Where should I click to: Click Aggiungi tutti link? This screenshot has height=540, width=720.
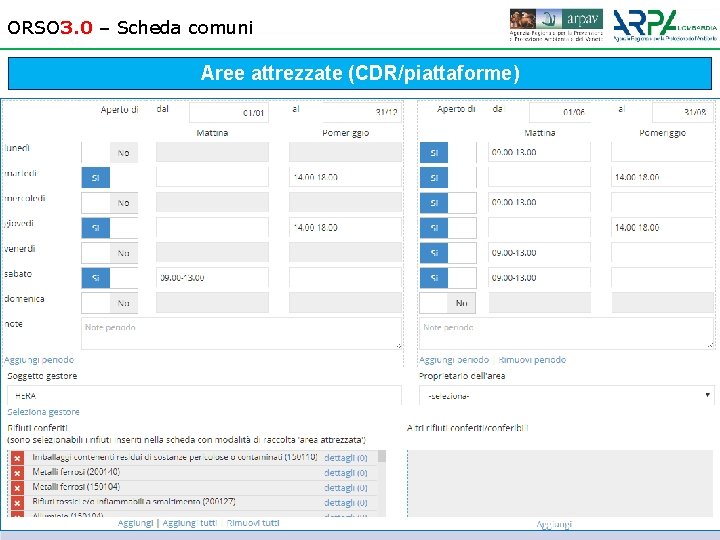click(190, 523)
